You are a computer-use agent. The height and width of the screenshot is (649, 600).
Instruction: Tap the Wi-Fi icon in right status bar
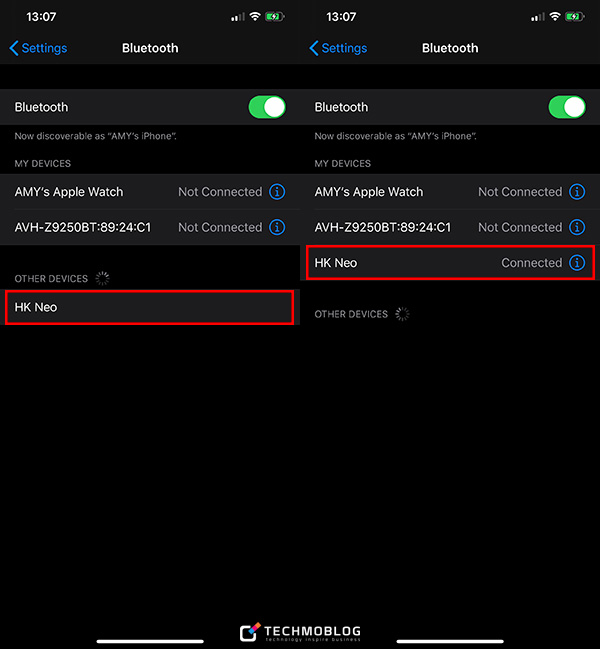556,17
